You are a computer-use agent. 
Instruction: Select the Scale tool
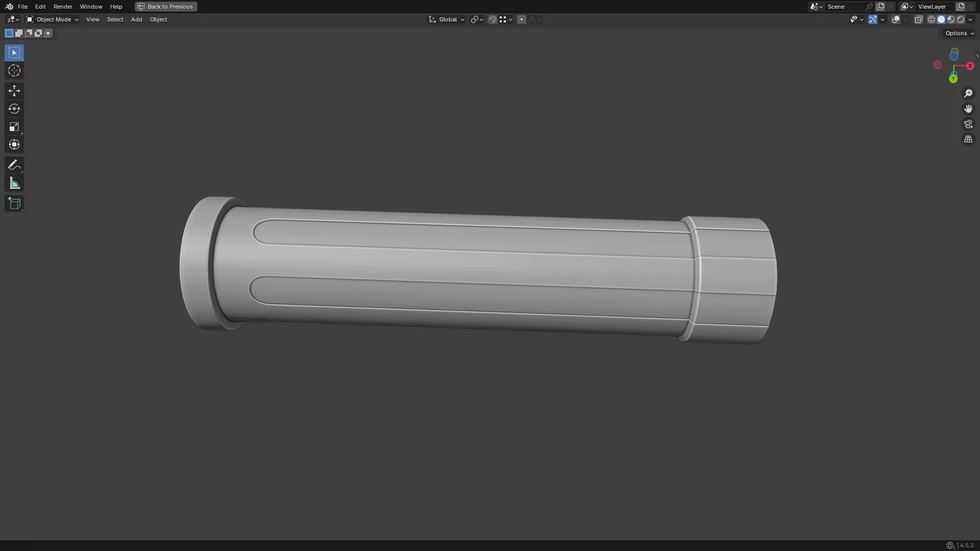tap(14, 127)
